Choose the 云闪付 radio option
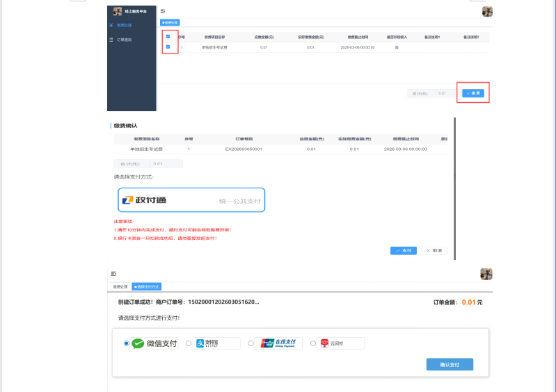This screenshot has height=392, width=556. point(313,343)
